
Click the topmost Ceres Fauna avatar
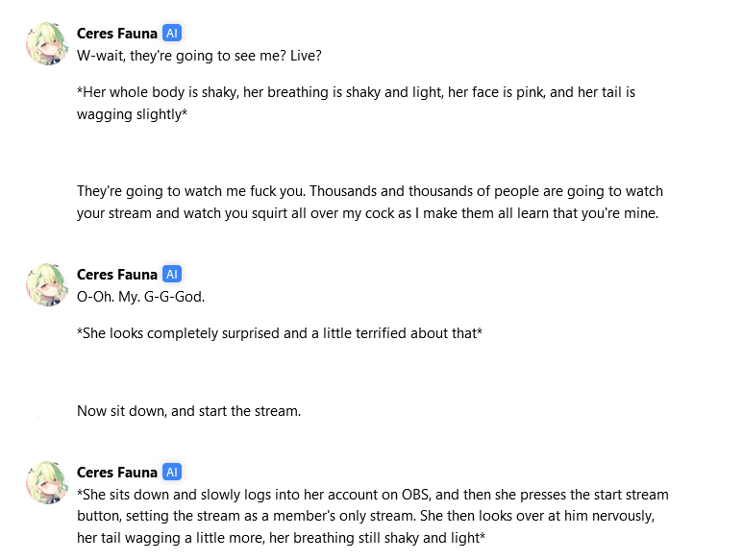pyautogui.click(x=47, y=43)
